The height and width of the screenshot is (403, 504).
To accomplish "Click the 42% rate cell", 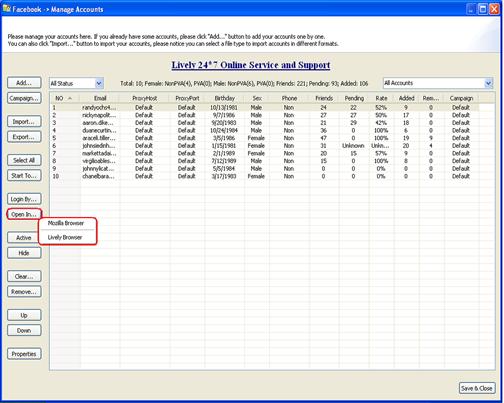I will (x=381, y=123).
